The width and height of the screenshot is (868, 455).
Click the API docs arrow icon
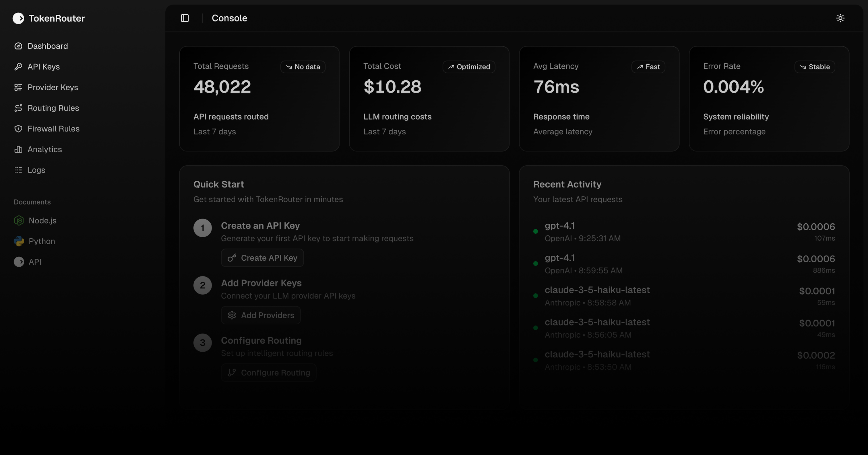tap(19, 262)
